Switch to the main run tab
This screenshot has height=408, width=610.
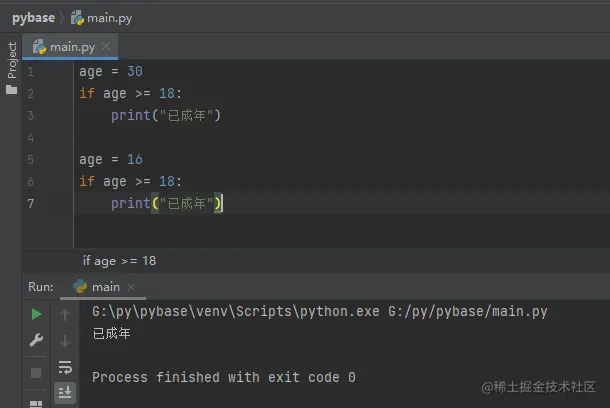coord(96,287)
